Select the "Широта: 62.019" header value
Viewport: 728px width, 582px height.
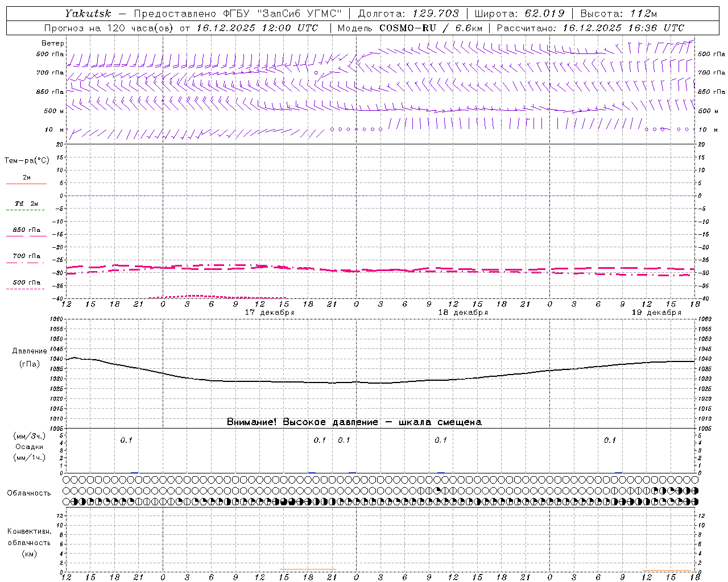[x=519, y=14]
